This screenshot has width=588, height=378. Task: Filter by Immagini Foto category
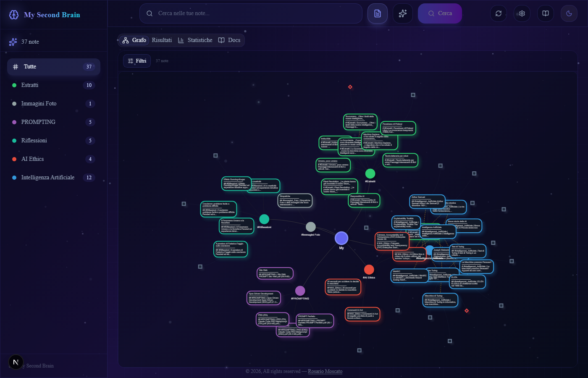tap(54, 104)
